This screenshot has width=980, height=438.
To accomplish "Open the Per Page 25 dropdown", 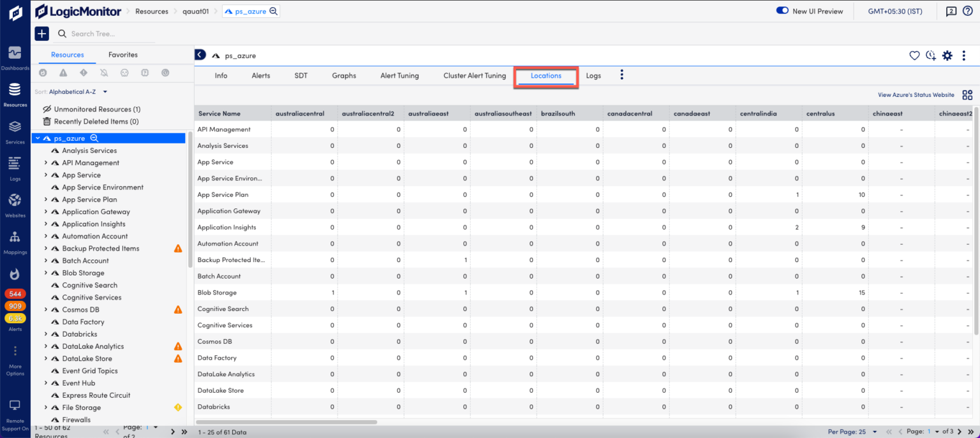I will tap(852, 432).
